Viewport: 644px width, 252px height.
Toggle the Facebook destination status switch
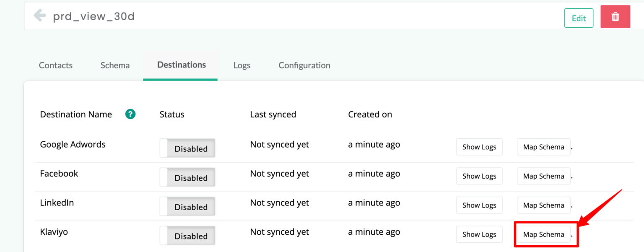click(x=187, y=177)
